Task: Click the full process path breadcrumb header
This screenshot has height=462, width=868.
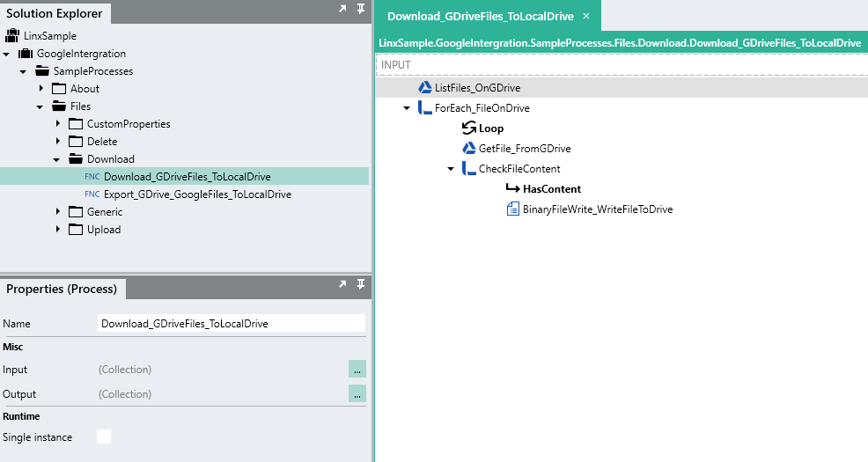Action: tap(620, 42)
